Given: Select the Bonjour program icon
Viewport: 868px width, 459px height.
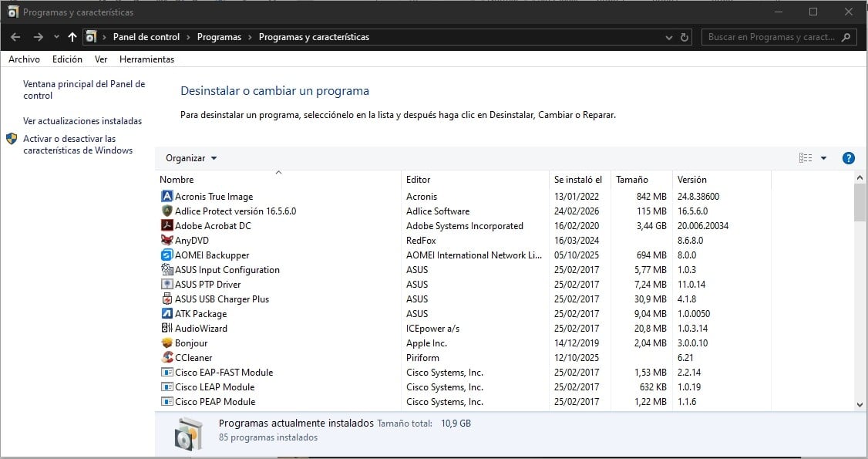Looking at the screenshot, I should point(167,343).
